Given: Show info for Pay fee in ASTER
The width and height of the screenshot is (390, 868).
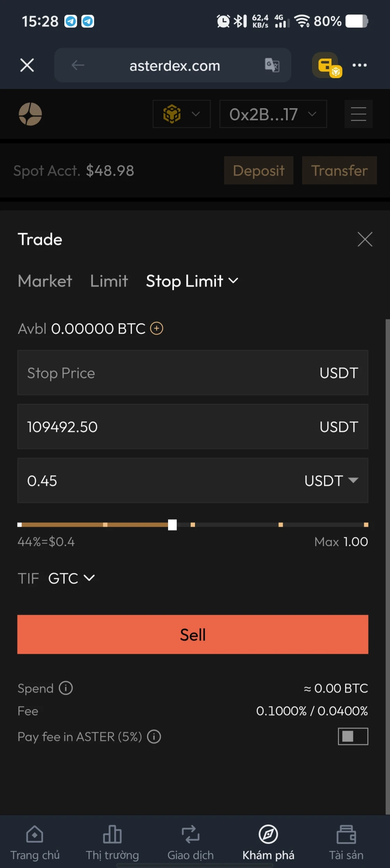Looking at the screenshot, I should click(154, 736).
